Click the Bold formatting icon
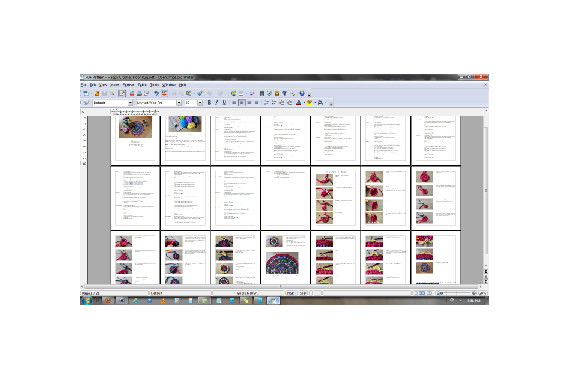The height and width of the screenshot is (380, 570). [x=209, y=103]
